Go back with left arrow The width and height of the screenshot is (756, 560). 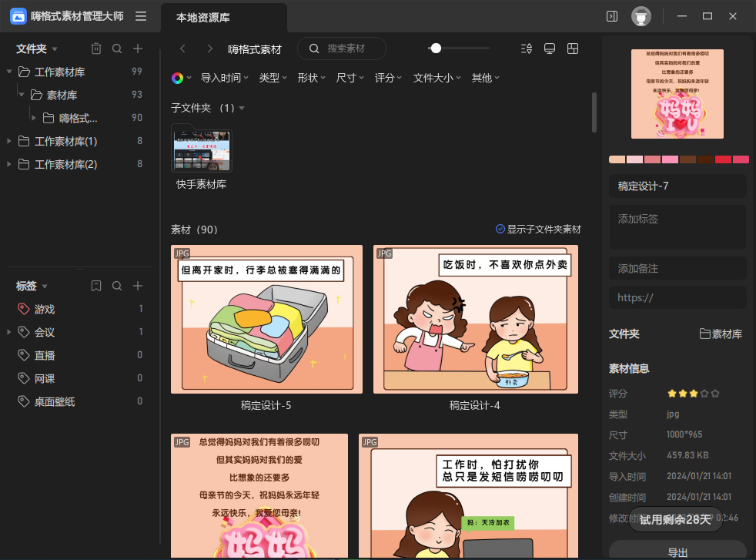(x=182, y=49)
